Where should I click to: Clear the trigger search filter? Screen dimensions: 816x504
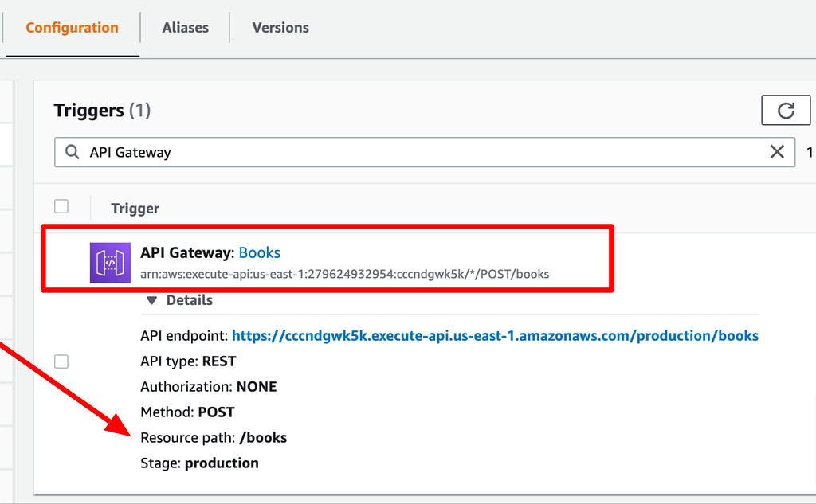pyautogui.click(x=777, y=152)
